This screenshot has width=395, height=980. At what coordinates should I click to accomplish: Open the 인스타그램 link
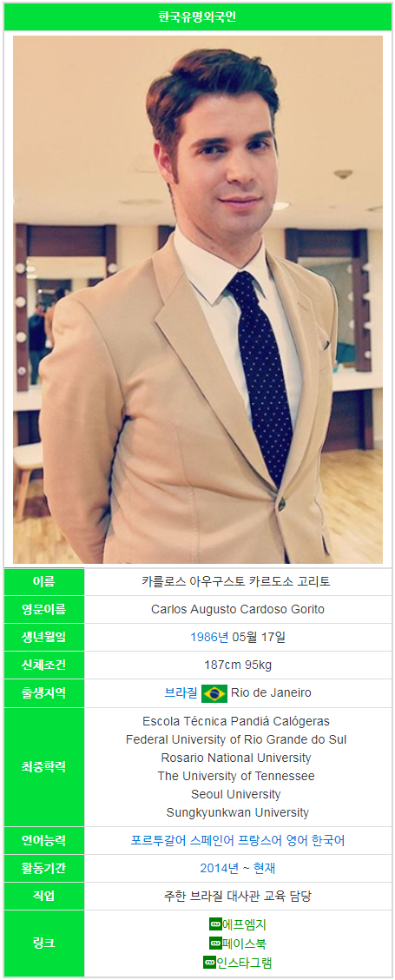tap(244, 962)
